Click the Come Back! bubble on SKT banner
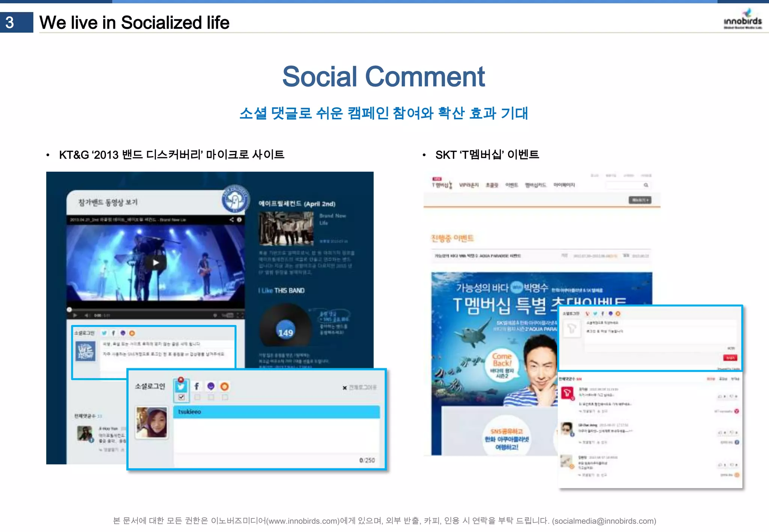769x532 pixels. 502,365
